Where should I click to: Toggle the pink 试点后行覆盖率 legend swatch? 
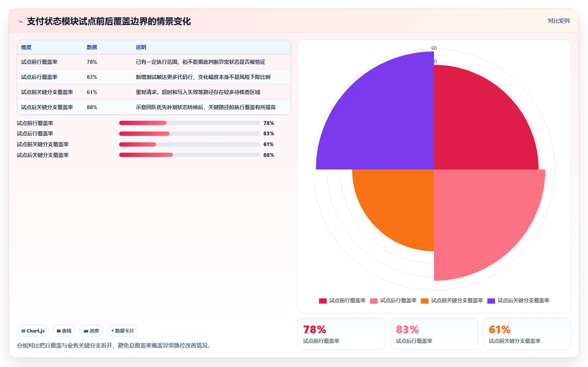point(374,301)
